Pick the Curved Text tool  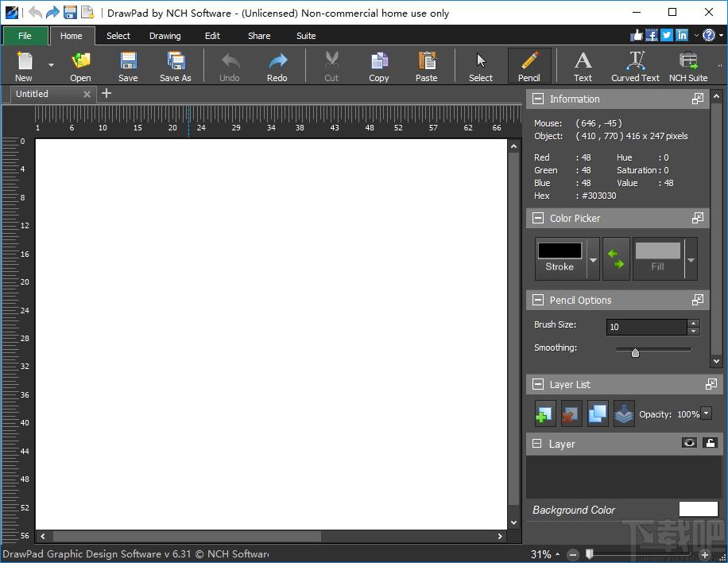[635, 65]
